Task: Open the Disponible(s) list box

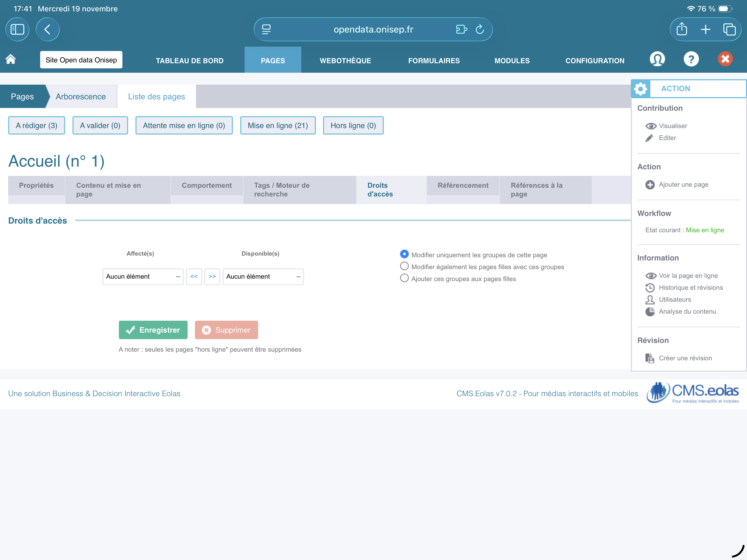Action: pyautogui.click(x=263, y=276)
